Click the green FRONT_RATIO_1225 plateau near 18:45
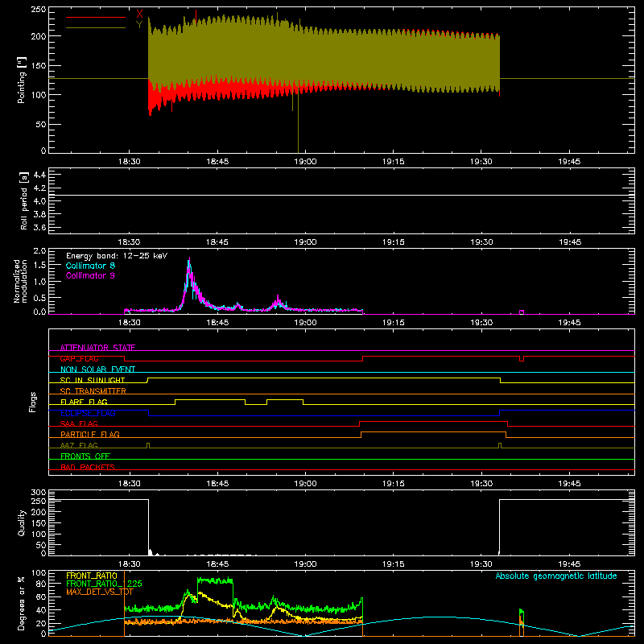The width and height of the screenshot is (644, 644). (215, 580)
